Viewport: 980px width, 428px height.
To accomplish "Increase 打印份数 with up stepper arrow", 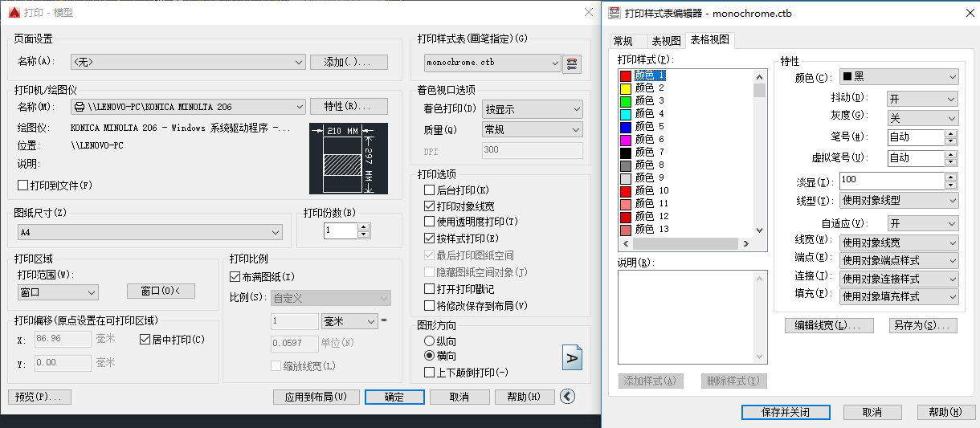I will [x=364, y=226].
